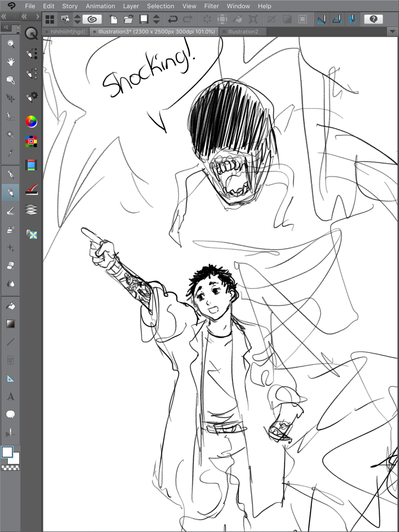Viewport: 399px width, 532px height.
Task: Open the Color Wheel palette
Action: (31, 121)
